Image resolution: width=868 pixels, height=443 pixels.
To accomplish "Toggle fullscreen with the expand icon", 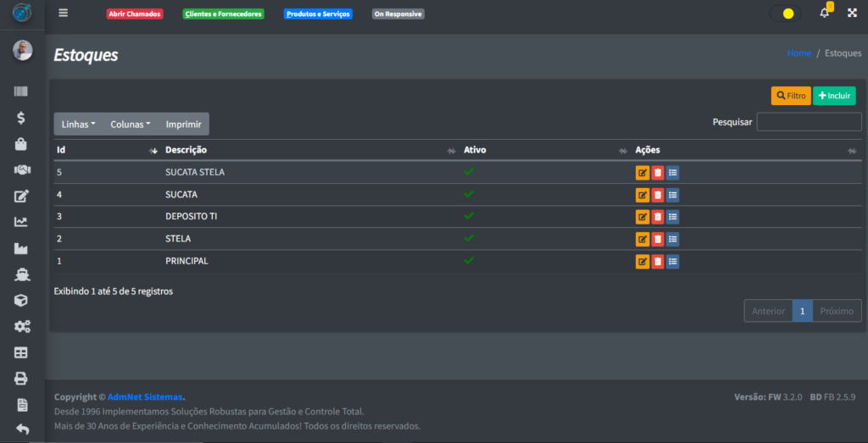I will point(853,14).
